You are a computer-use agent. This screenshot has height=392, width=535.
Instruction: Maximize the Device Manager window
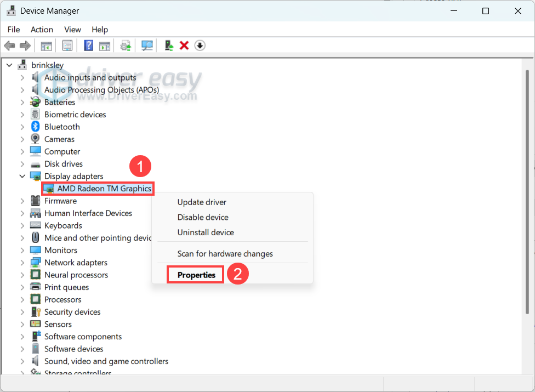(x=486, y=11)
